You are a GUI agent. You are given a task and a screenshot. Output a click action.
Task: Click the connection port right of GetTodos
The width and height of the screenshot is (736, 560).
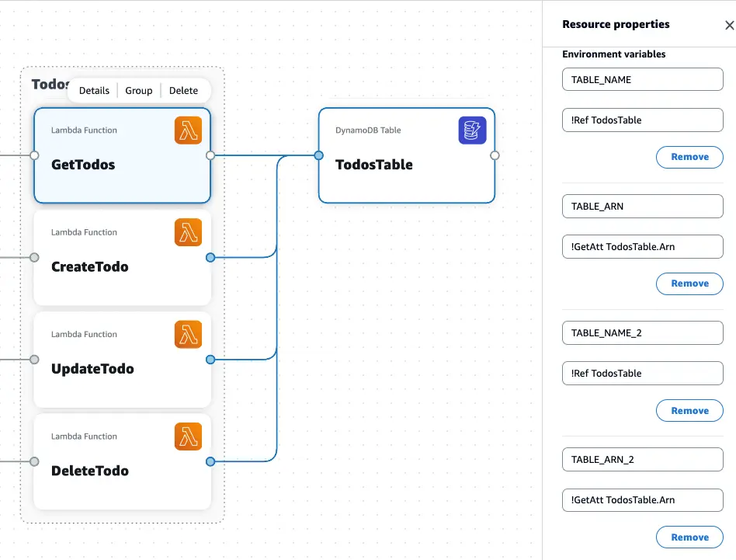point(210,155)
